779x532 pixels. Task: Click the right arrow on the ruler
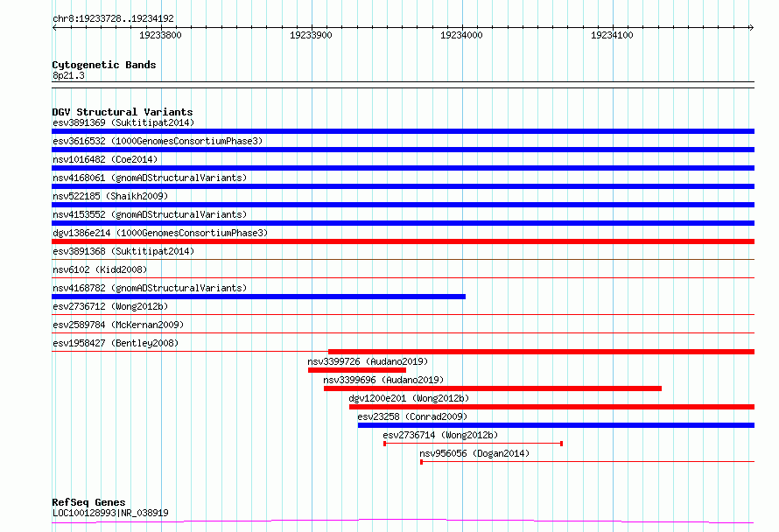(x=751, y=28)
